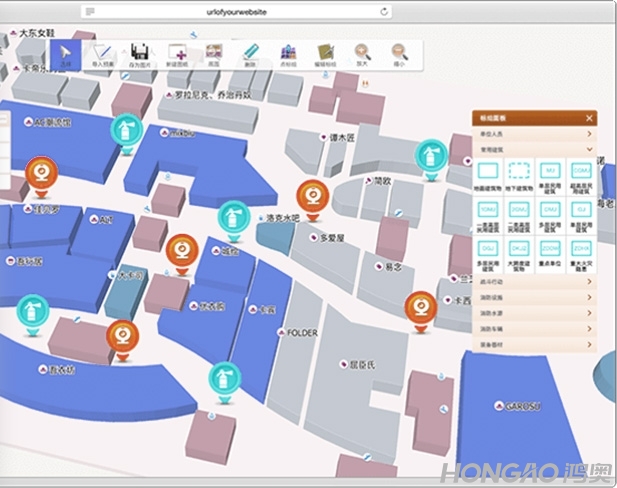Close the 标绘面板 plotting panel
Screen dimensions: 617x488
pos(589,118)
